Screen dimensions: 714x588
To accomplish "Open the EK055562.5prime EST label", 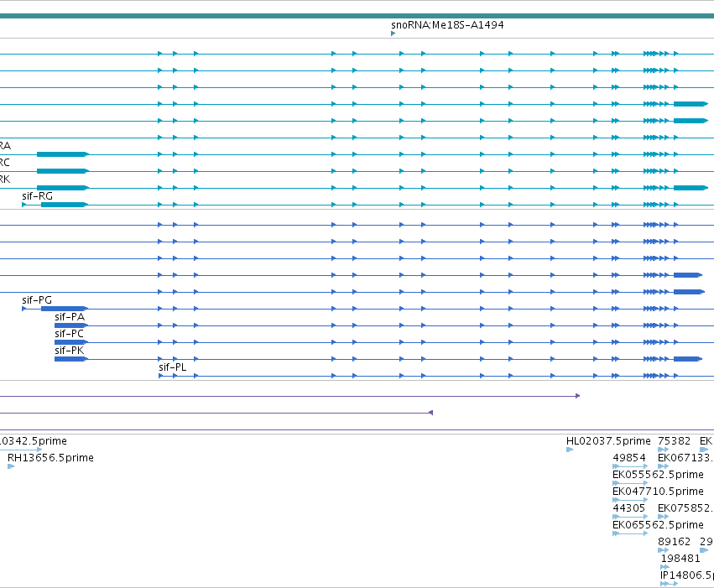I will point(658,475).
